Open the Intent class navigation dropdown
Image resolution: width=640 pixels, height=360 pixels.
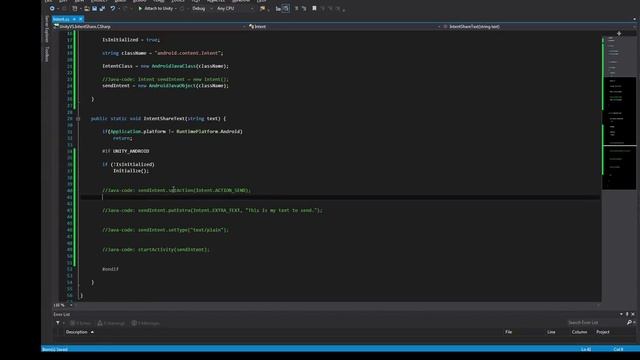tap(344, 27)
